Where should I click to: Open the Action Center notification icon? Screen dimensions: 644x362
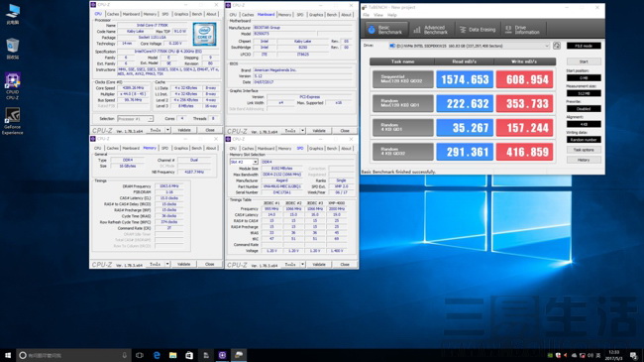633,355
